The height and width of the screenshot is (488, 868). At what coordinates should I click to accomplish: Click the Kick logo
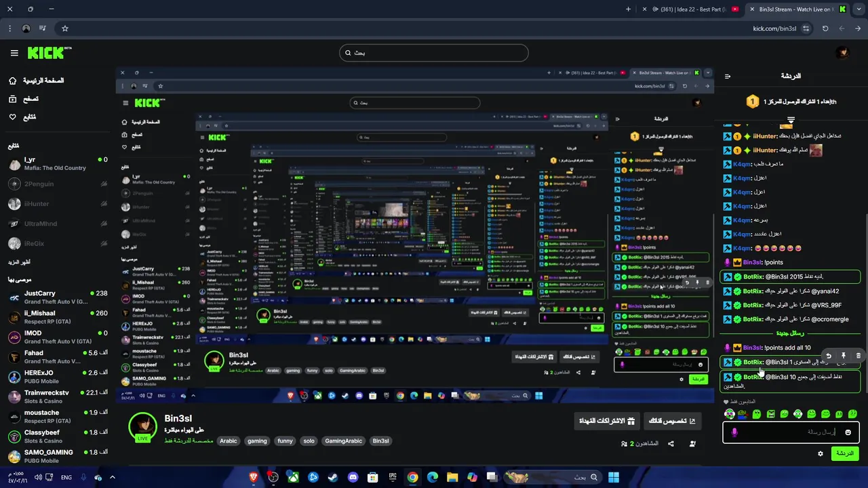click(50, 52)
